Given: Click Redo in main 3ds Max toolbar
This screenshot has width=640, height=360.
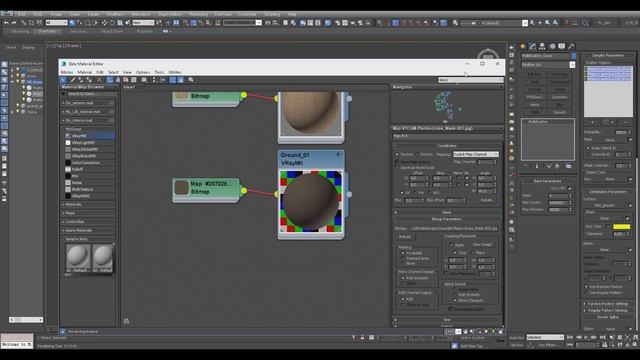Looking at the screenshot, I should click(x=13, y=23).
